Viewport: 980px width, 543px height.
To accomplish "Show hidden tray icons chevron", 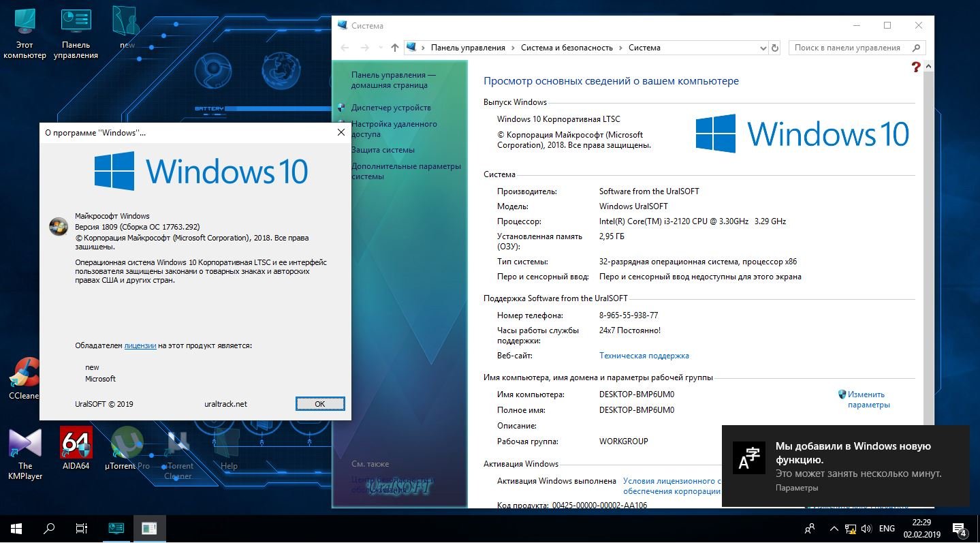I will pos(834,528).
